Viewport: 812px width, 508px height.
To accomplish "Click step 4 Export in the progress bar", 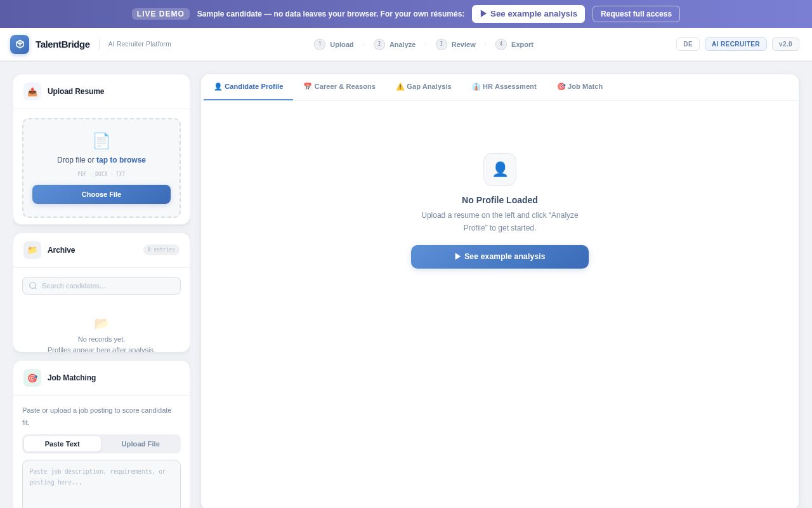I will click(514, 44).
